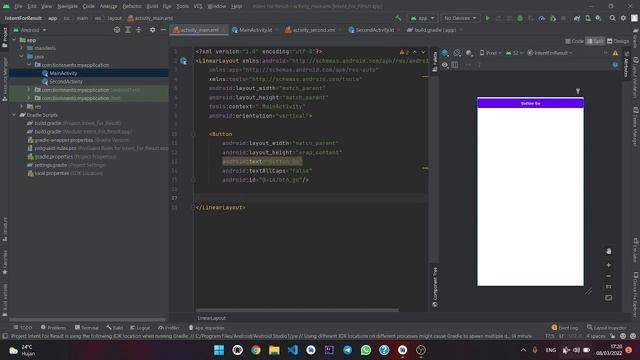Open the Tools menu
The image size is (640, 360).
click(182, 7)
